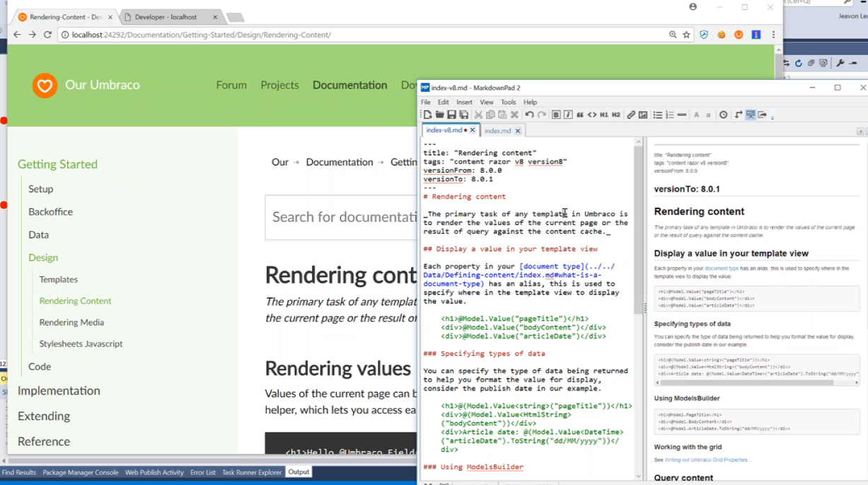The width and height of the screenshot is (868, 485).
Task: Expand the Implementation section in the sidebar
Action: click(59, 391)
